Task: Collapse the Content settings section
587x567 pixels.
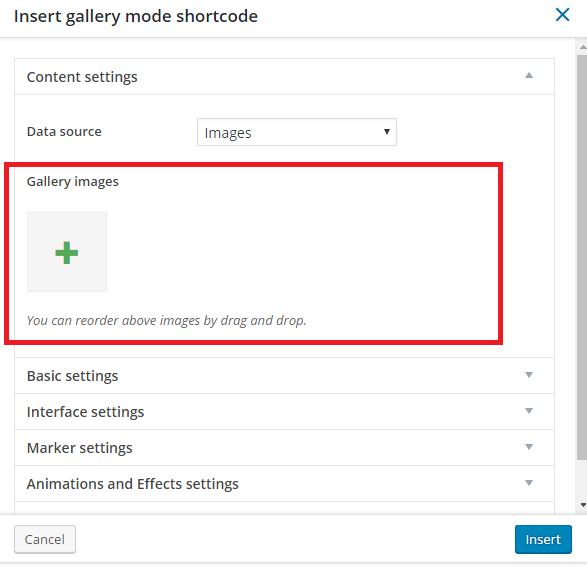Action: 284,76
